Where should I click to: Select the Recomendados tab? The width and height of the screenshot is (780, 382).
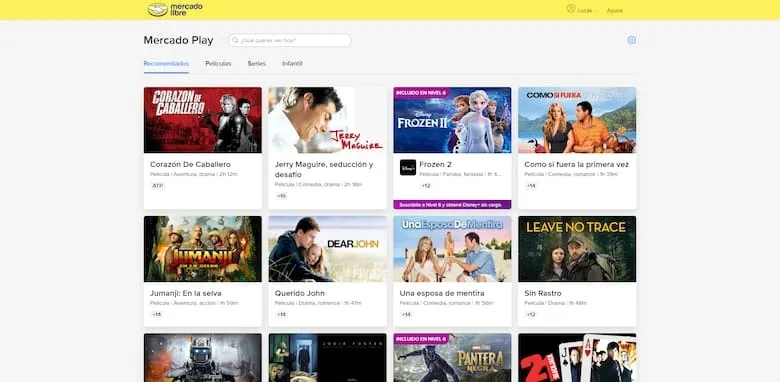pos(166,64)
